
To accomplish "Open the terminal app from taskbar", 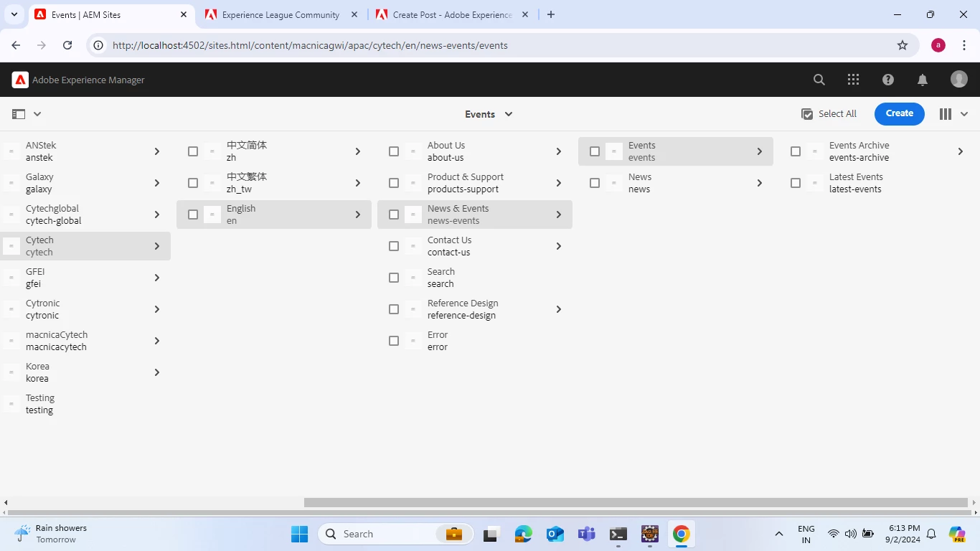I will click(x=618, y=534).
